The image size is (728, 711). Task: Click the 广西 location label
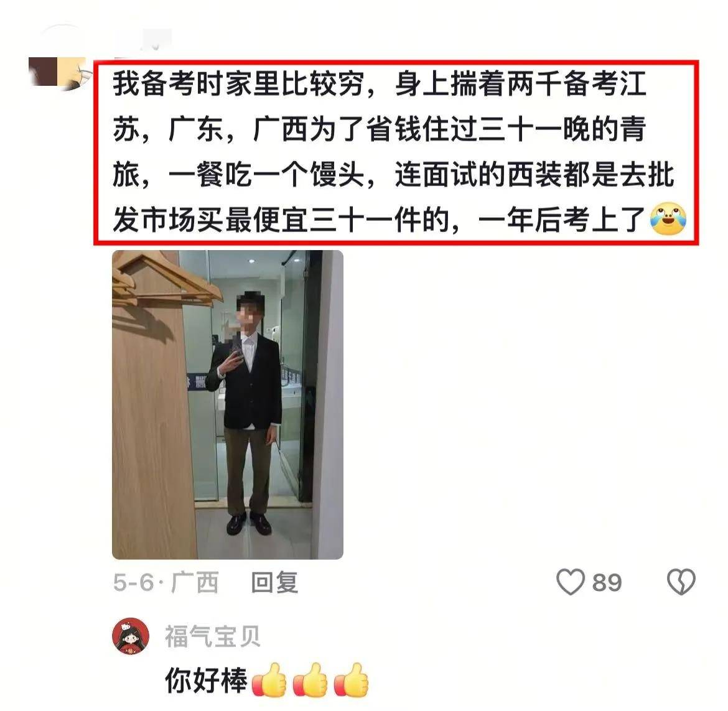point(195,582)
